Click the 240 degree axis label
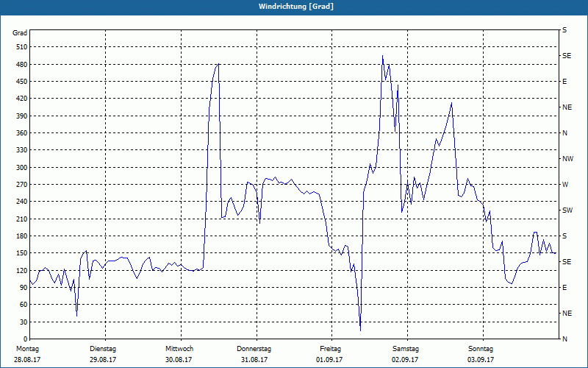The width and height of the screenshot is (588, 368). 22,201
